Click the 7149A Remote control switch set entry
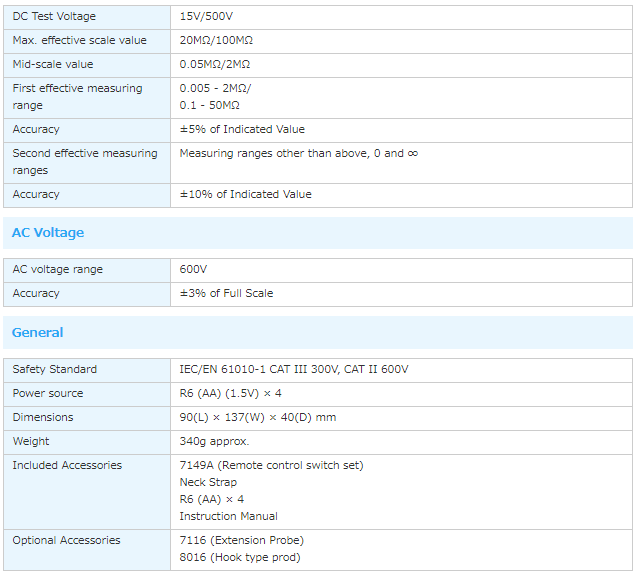This screenshot has width=637, height=575. click(x=271, y=466)
